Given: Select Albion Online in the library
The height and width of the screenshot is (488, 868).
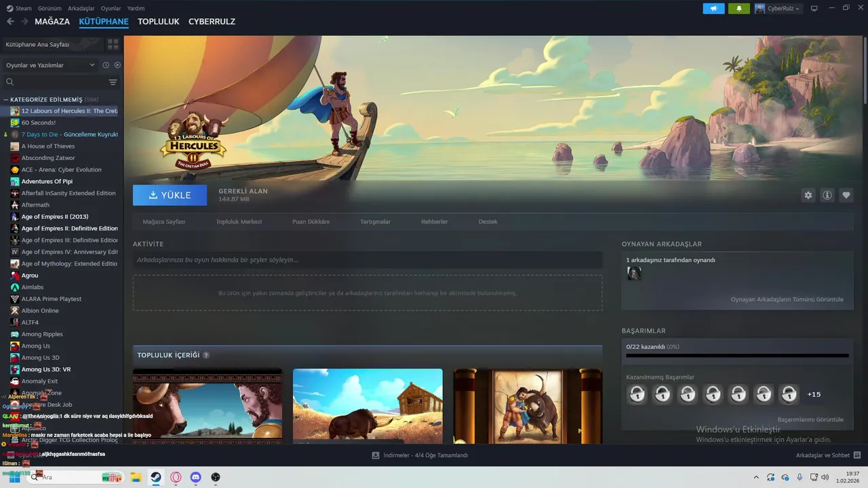Looking at the screenshot, I should coord(40,310).
